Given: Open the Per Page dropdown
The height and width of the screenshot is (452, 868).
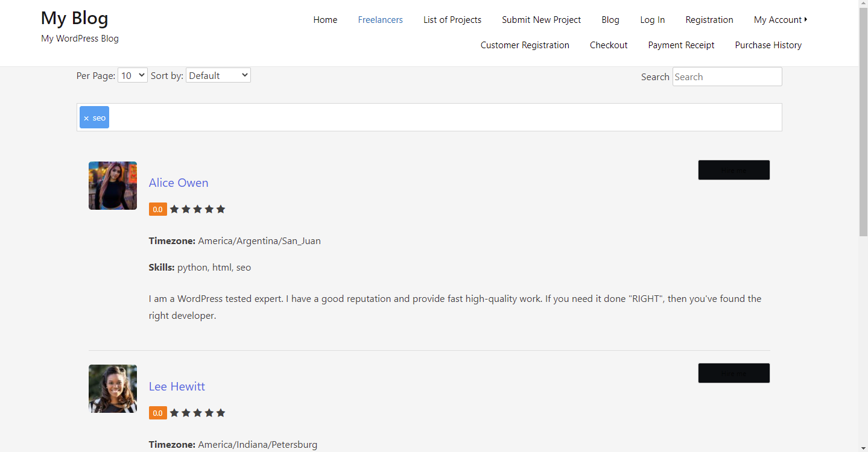Looking at the screenshot, I should [133, 75].
